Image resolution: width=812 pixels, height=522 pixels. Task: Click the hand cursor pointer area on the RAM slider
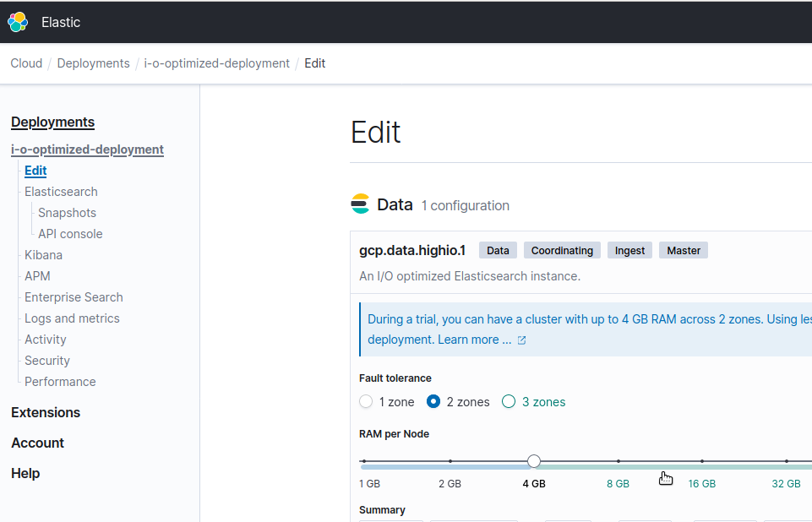(x=666, y=478)
